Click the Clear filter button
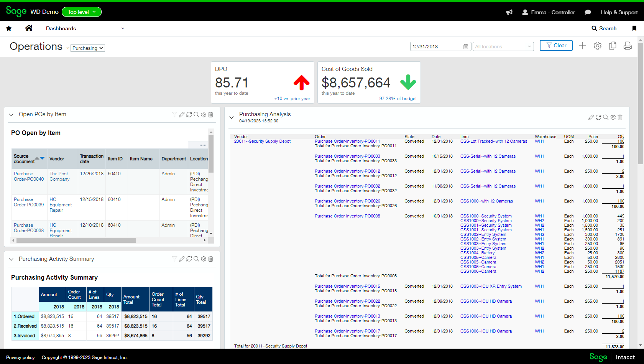The width and height of the screenshot is (644, 364). 556,45
